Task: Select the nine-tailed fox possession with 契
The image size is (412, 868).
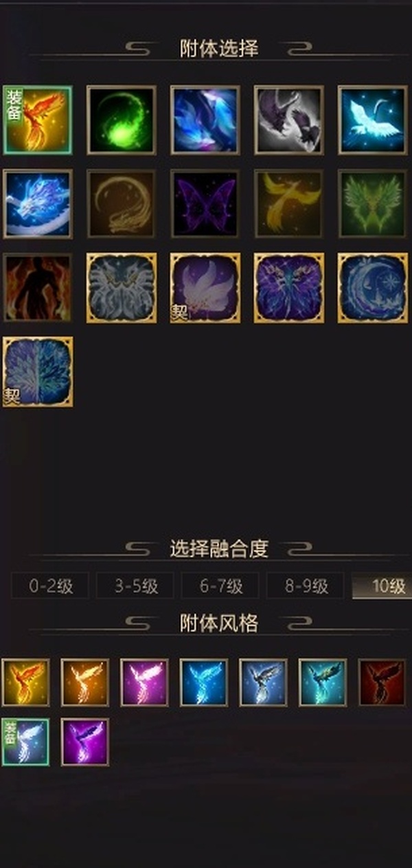Action: 205,288
